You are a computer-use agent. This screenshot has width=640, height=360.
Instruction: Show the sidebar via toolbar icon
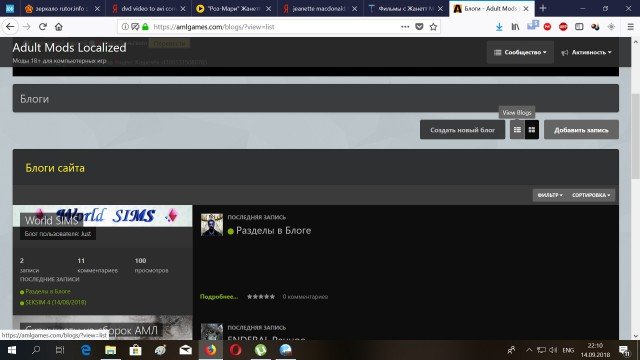[x=579, y=27]
